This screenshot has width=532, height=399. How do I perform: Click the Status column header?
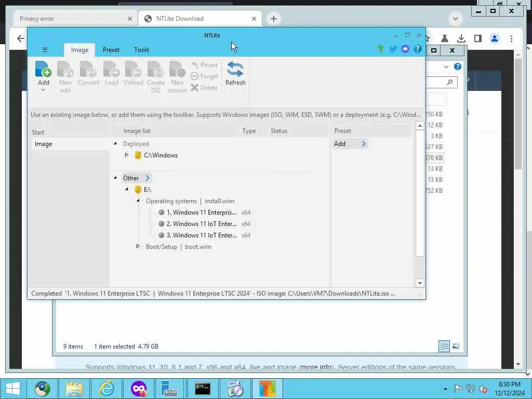(x=279, y=130)
